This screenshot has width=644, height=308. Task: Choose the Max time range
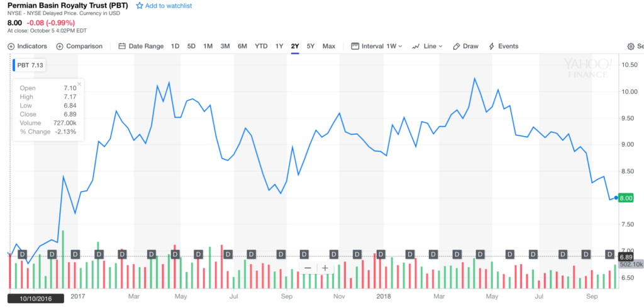tap(328, 46)
